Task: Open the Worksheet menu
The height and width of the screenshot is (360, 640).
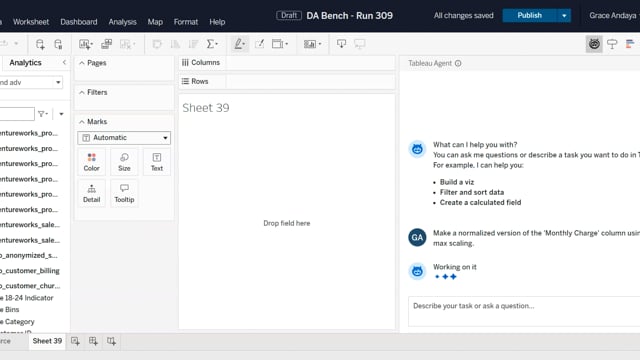Action: pos(31,22)
